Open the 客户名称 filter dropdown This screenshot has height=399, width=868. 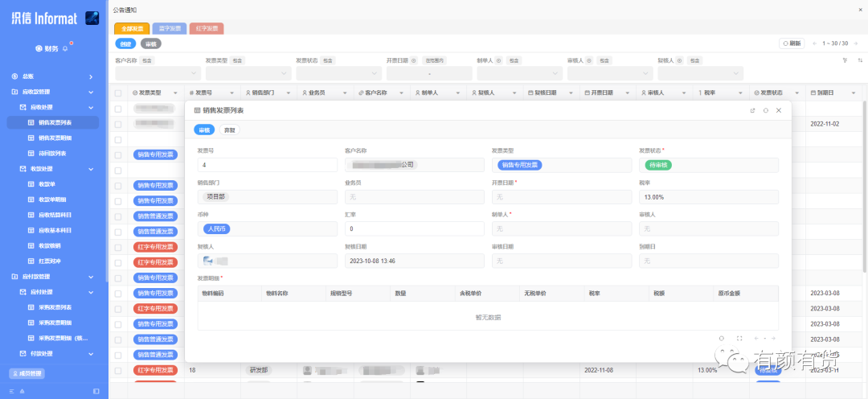tap(158, 73)
